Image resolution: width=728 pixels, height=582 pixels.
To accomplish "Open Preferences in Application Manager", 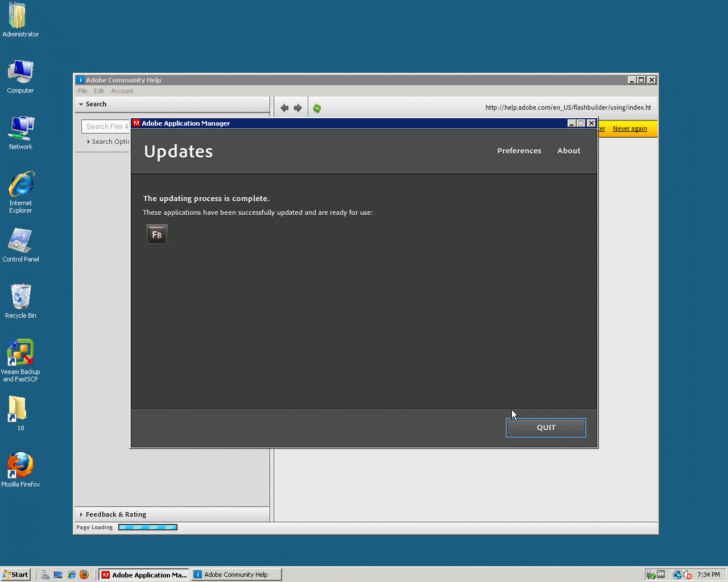I will click(x=519, y=151).
